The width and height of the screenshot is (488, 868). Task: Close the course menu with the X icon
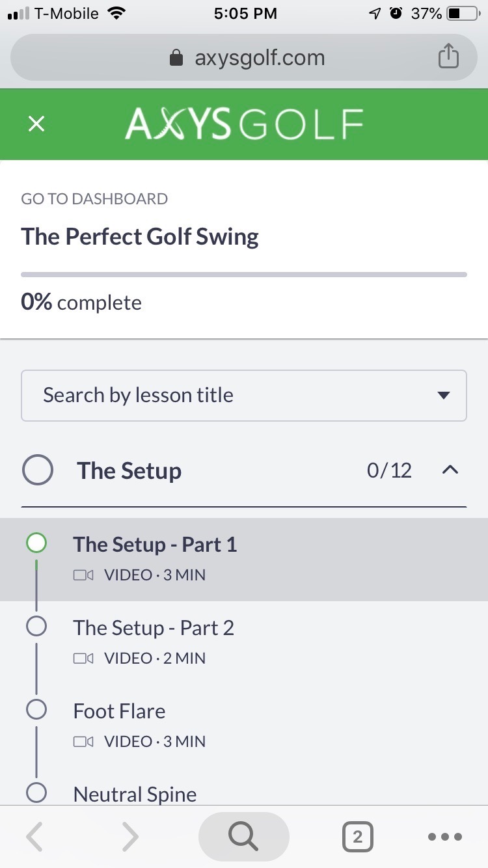point(36,124)
